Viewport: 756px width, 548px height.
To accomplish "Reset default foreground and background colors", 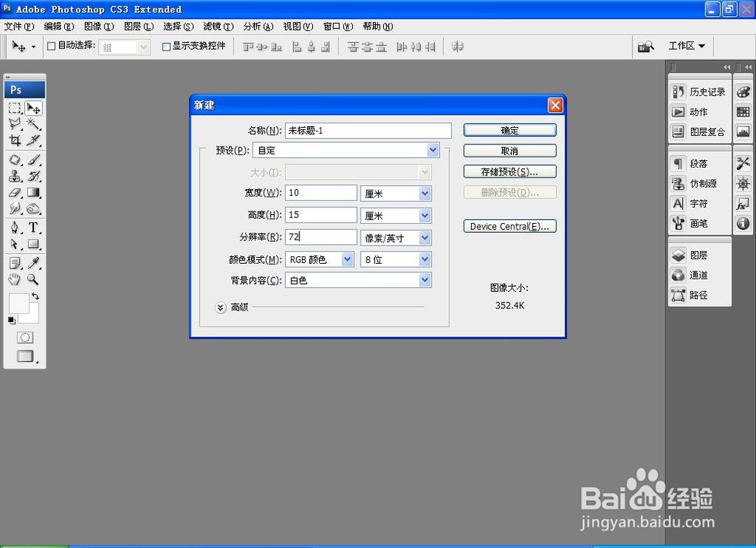I will coord(11,320).
